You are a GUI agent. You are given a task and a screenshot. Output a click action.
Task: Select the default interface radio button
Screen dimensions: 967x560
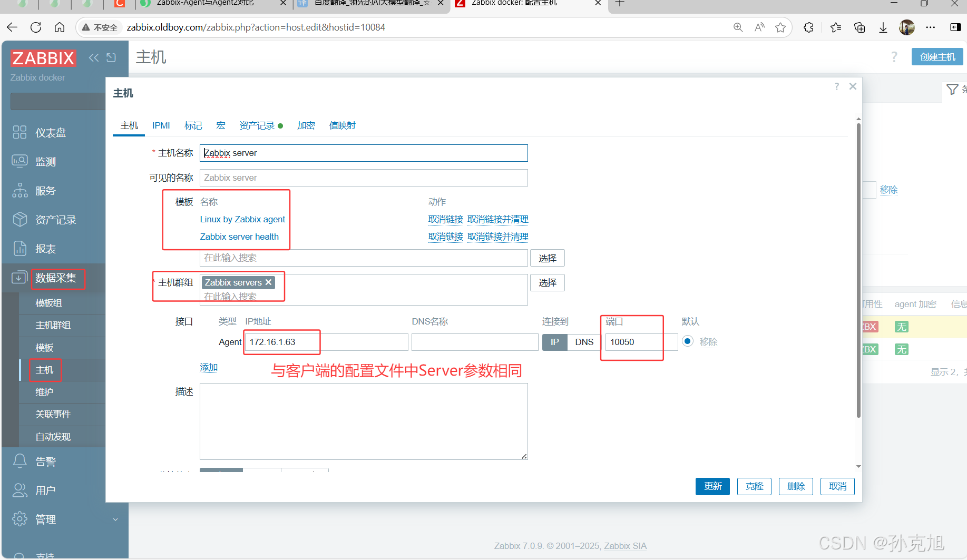[x=687, y=341]
